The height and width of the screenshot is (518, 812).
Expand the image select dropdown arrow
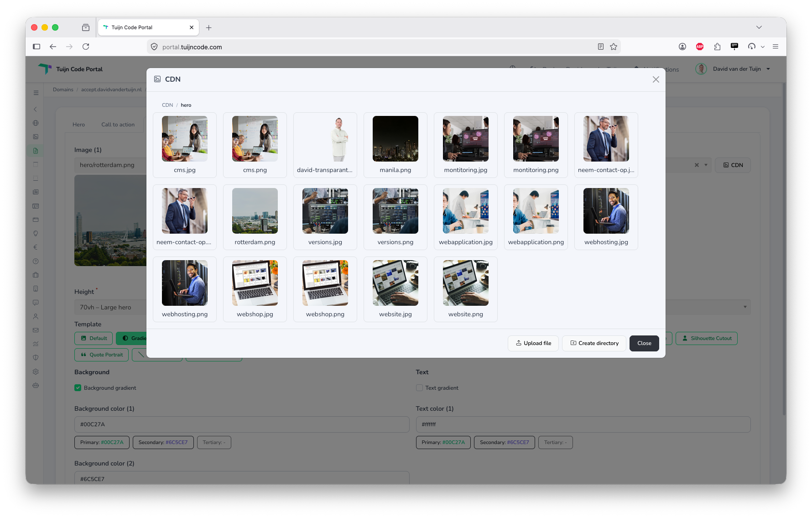706,165
